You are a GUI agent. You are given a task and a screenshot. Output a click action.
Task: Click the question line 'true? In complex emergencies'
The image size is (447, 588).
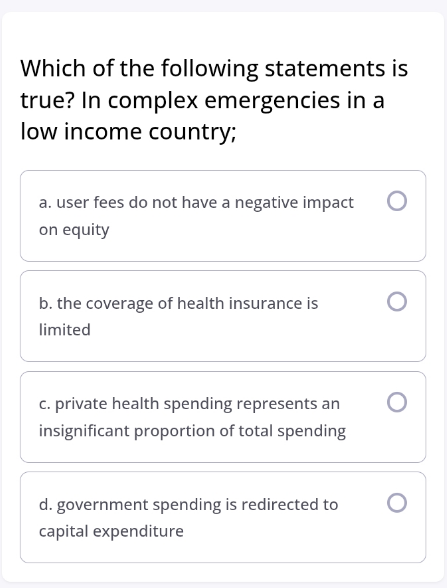(x=180, y=100)
